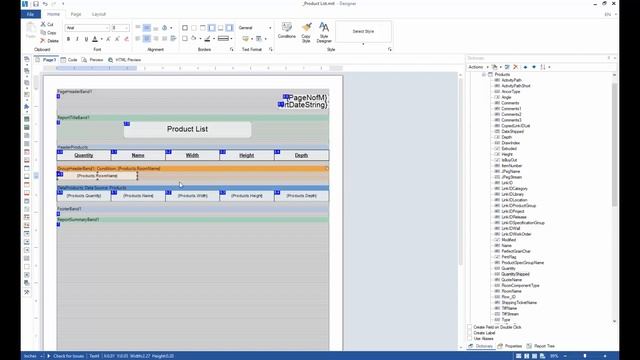The width and height of the screenshot is (640, 360).
Task: Select the {Products.Depth} data cell
Action: tap(301, 196)
